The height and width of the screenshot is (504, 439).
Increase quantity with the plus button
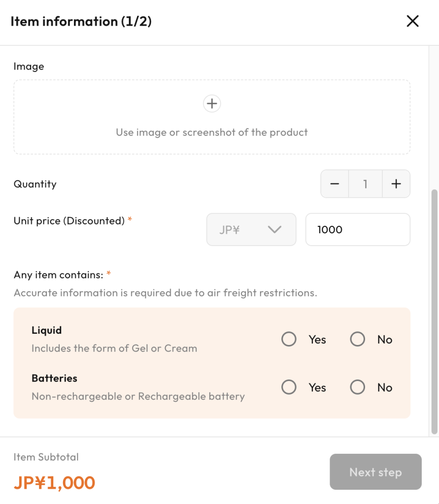396,184
